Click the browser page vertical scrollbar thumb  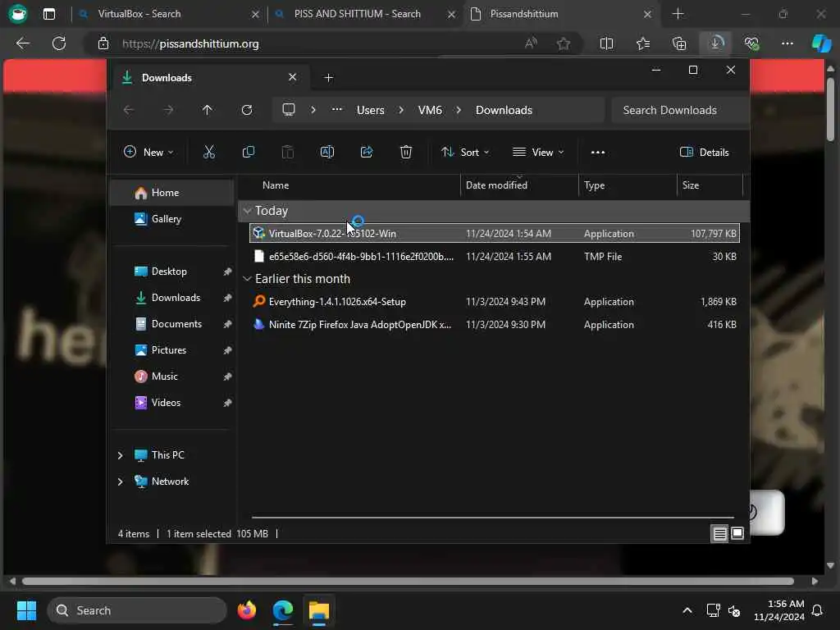pyautogui.click(x=830, y=109)
